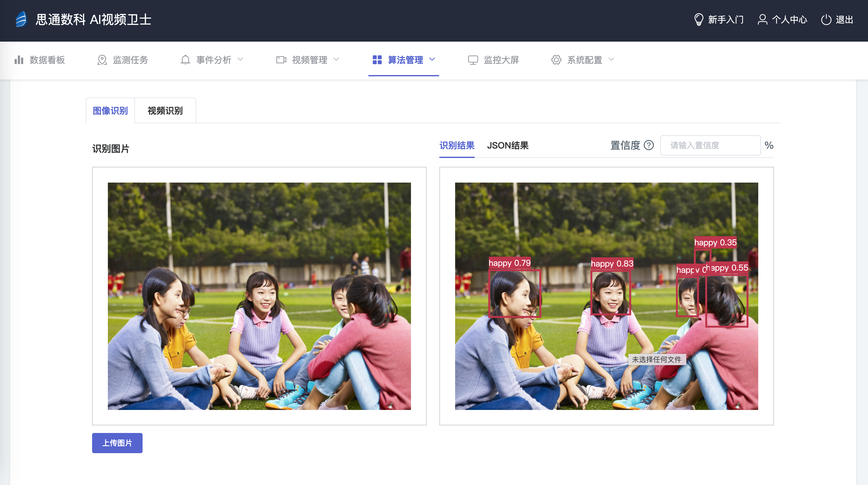Screen dimensions: 868x485
Task: Expand the 视频管理 dropdown chevron
Action: (336, 59)
